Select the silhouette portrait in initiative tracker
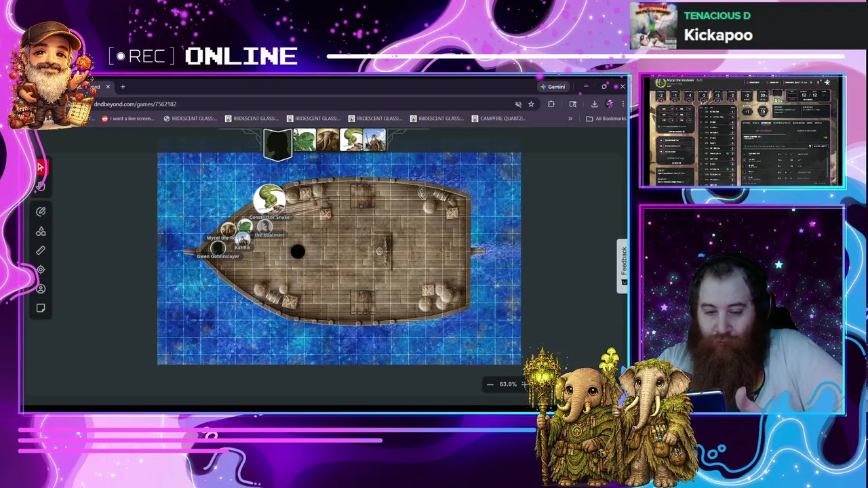 coord(277,144)
